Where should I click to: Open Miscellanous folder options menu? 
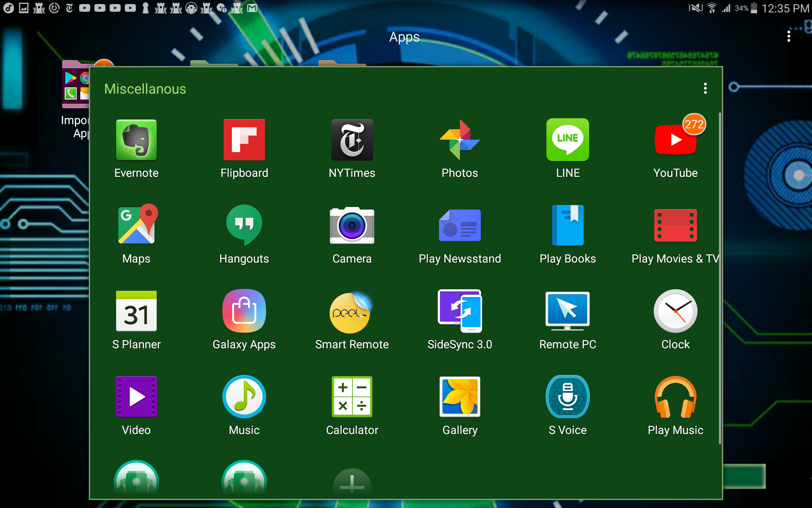click(705, 88)
